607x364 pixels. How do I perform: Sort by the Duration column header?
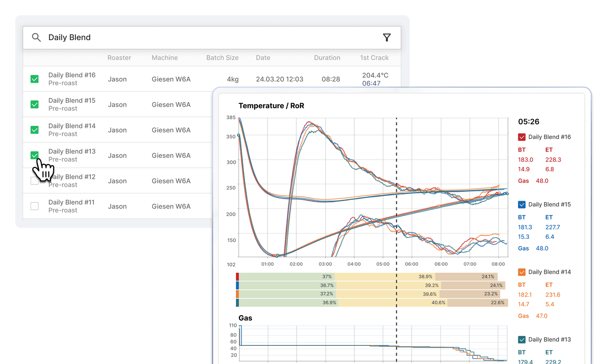click(327, 58)
